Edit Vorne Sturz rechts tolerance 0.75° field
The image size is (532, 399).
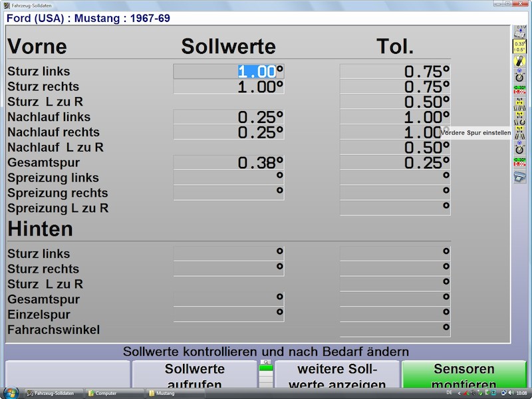395,86
